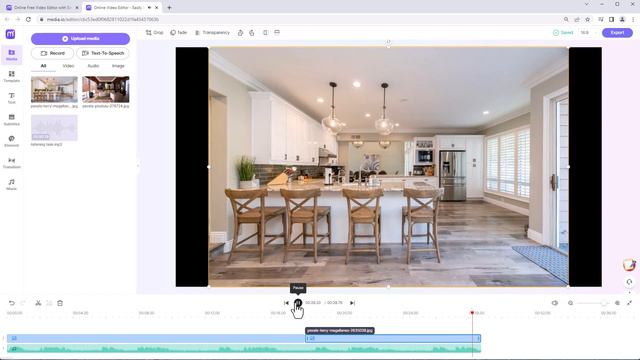Screen dimensions: 640x360
Task: Switch to the first browser tab
Action: (x=42, y=7)
